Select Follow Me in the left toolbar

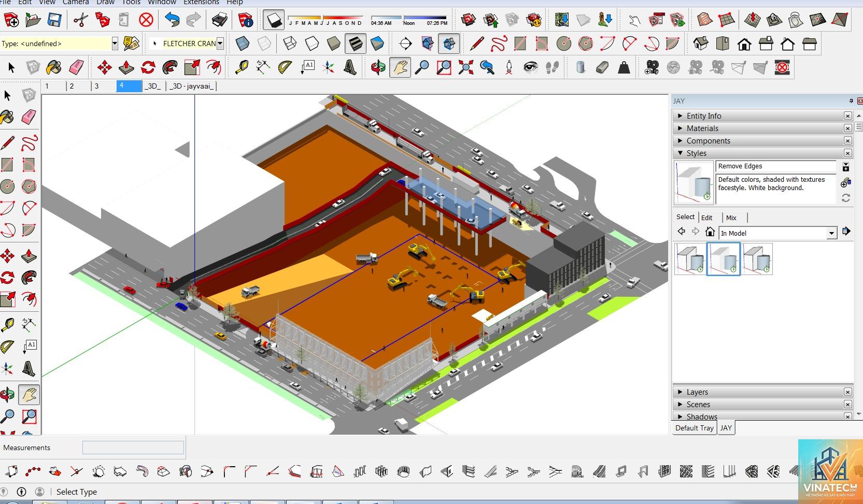pos(29,278)
